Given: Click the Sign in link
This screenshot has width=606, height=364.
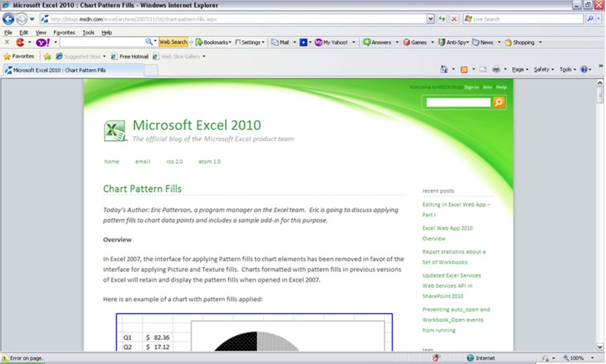Looking at the screenshot, I should click(x=471, y=87).
